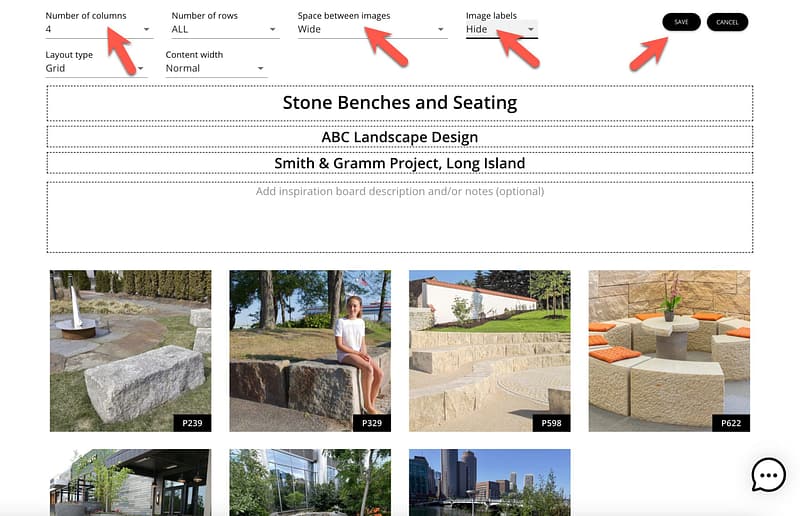The width and height of the screenshot is (800, 516).
Task: Click the P622 label badge
Action: point(731,424)
